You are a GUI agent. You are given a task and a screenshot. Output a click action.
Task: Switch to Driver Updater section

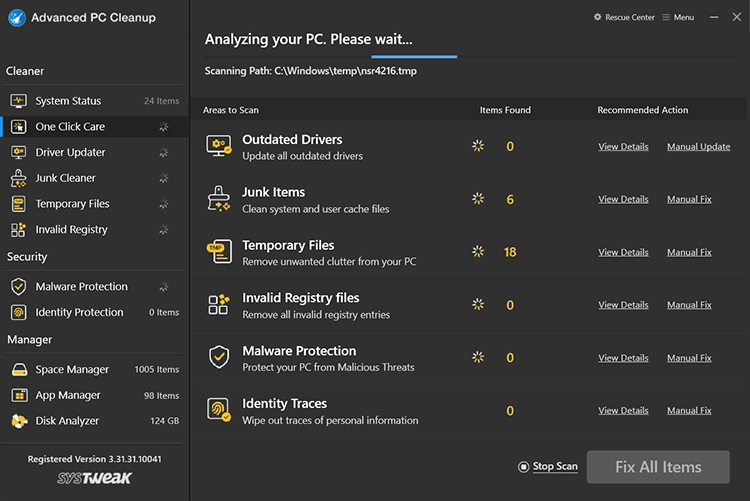pos(70,152)
